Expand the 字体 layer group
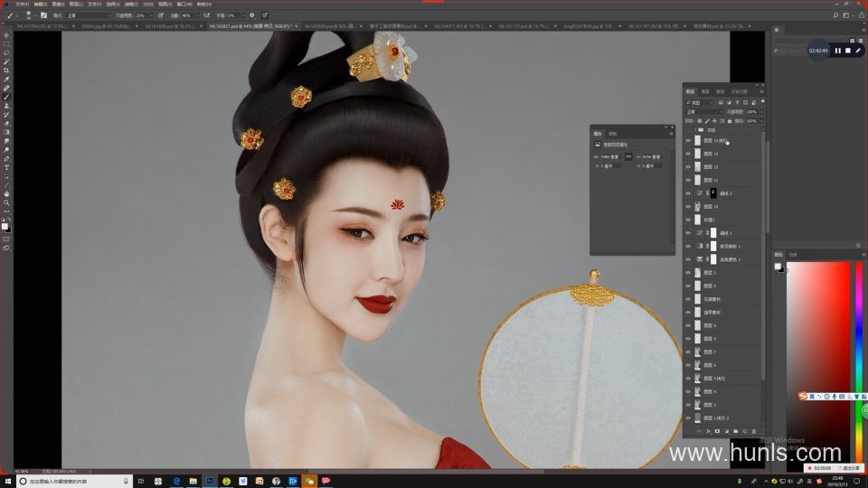The image size is (868, 488). [695, 130]
